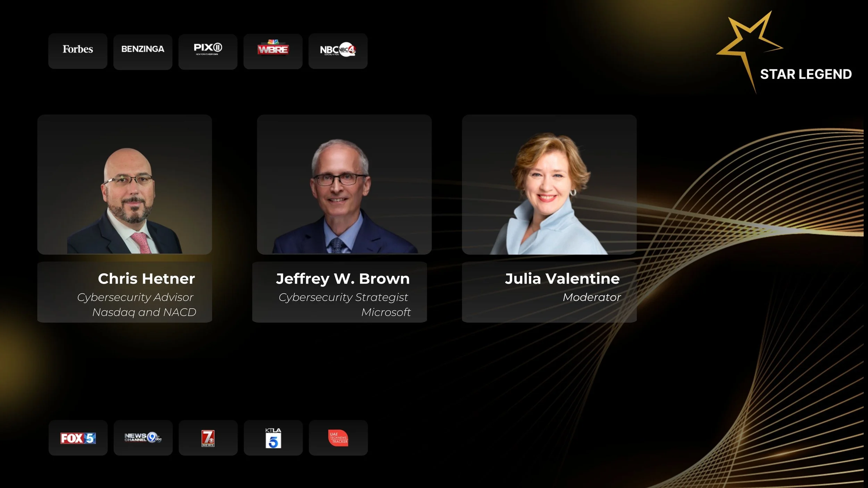868x488 pixels.
Task: Click the 7 News logo tile
Action: pyautogui.click(x=208, y=438)
